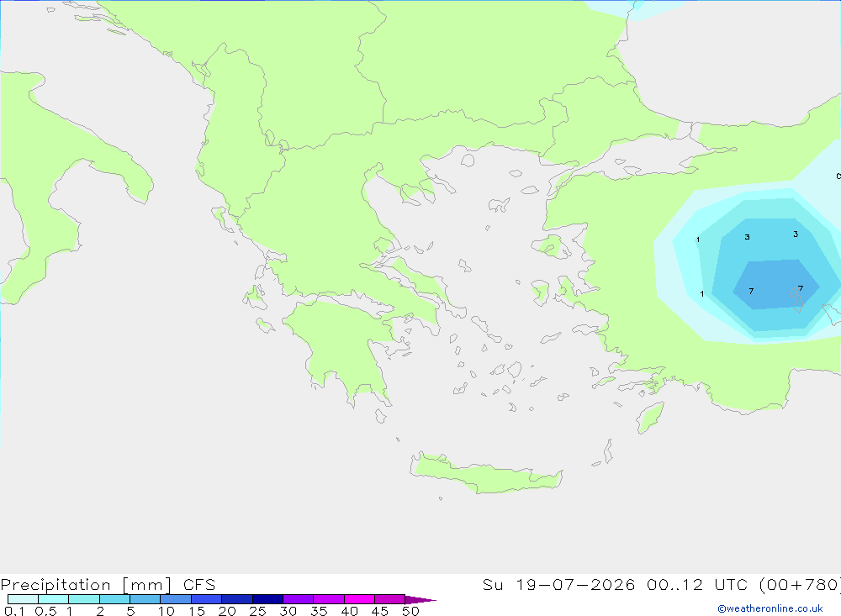Click the legend tick label '25'

[257, 611]
